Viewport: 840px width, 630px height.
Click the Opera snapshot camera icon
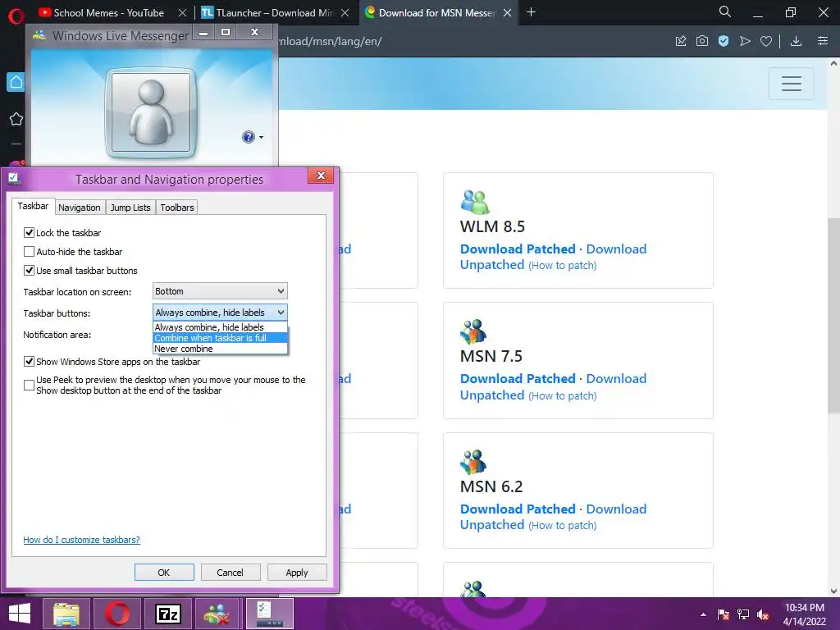point(702,41)
